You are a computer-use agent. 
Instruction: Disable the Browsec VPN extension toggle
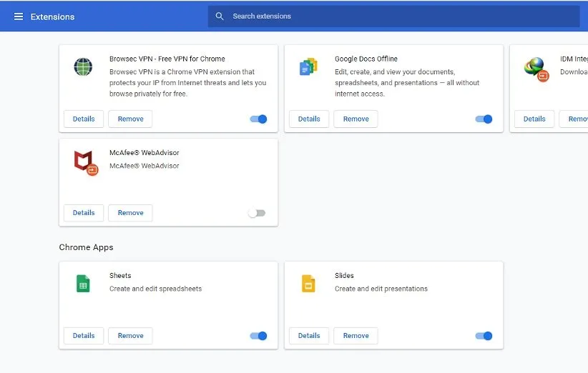[x=258, y=119]
